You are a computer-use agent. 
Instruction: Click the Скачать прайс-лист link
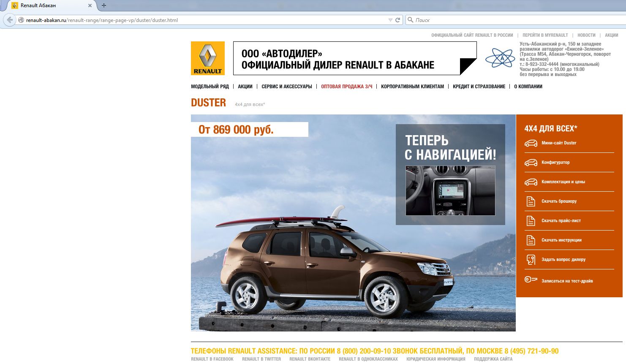[x=561, y=221]
